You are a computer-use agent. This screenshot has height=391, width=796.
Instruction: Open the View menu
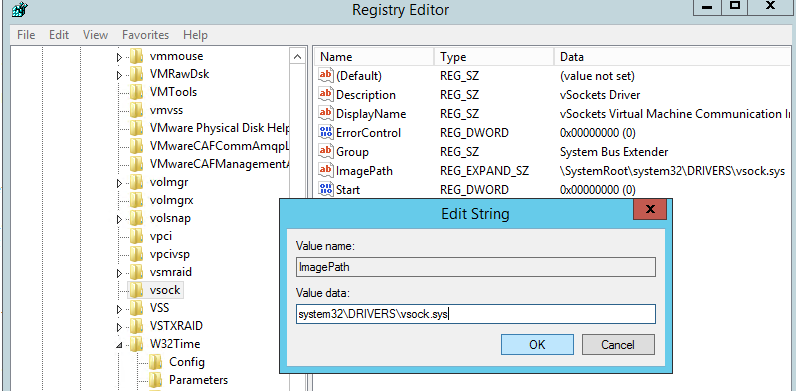(x=95, y=35)
